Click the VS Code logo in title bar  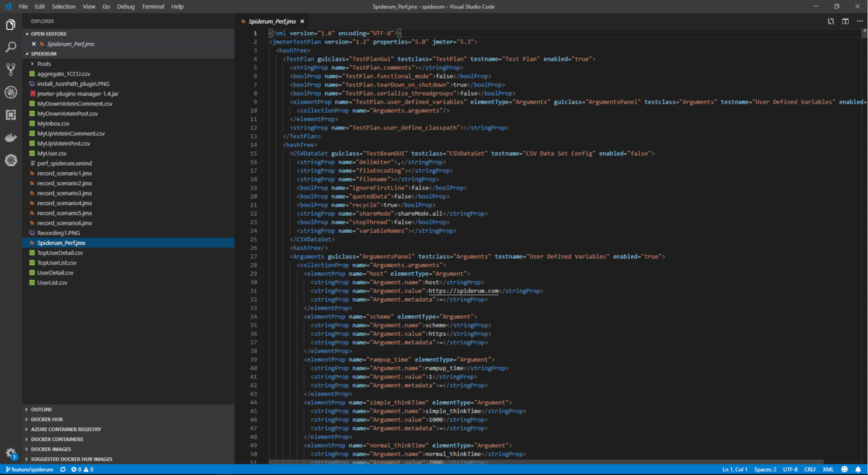point(8,7)
